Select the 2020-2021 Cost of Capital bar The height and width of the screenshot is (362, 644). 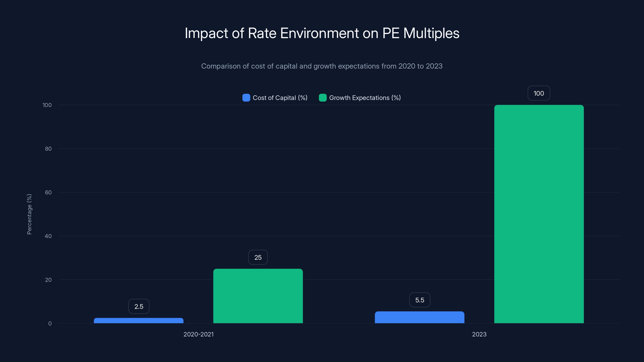click(138, 321)
